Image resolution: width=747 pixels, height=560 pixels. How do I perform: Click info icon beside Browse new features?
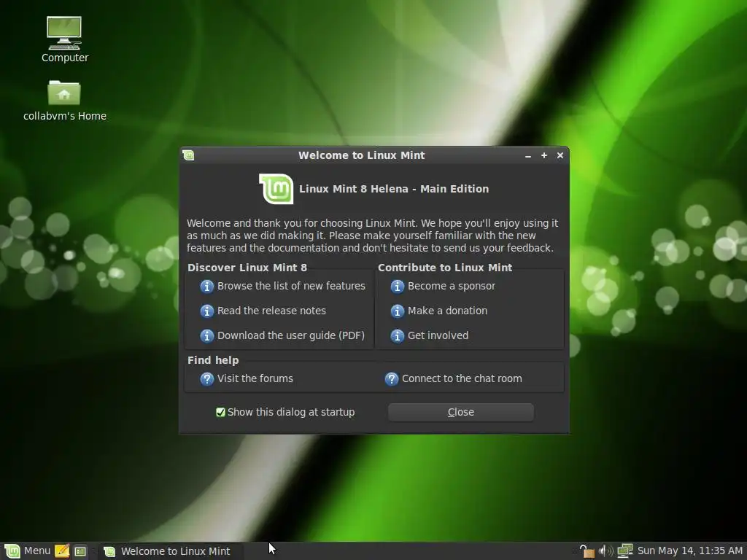pyautogui.click(x=206, y=286)
